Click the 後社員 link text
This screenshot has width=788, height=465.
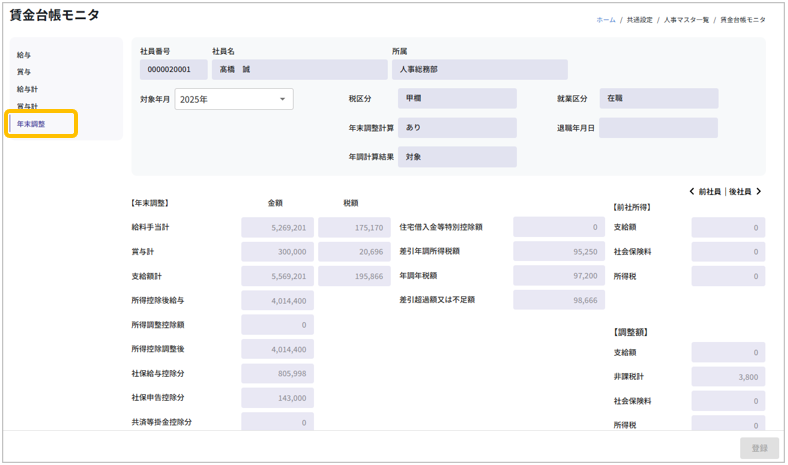(739, 191)
